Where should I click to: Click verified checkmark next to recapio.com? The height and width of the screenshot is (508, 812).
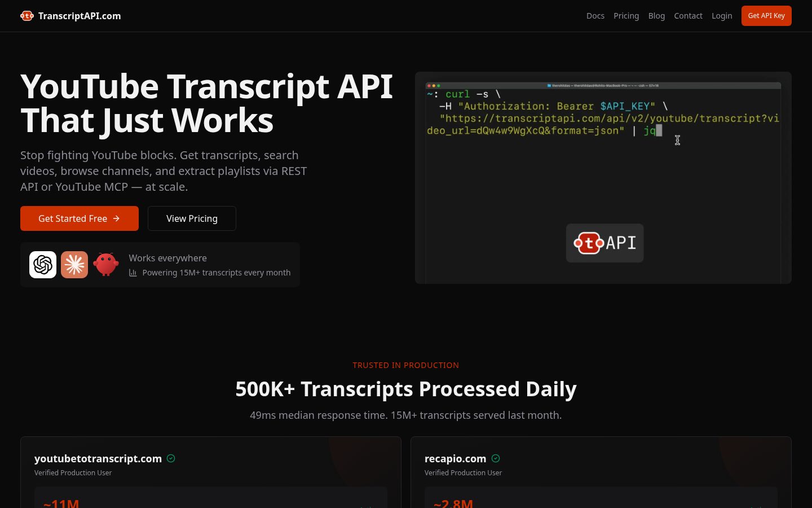coord(496,458)
